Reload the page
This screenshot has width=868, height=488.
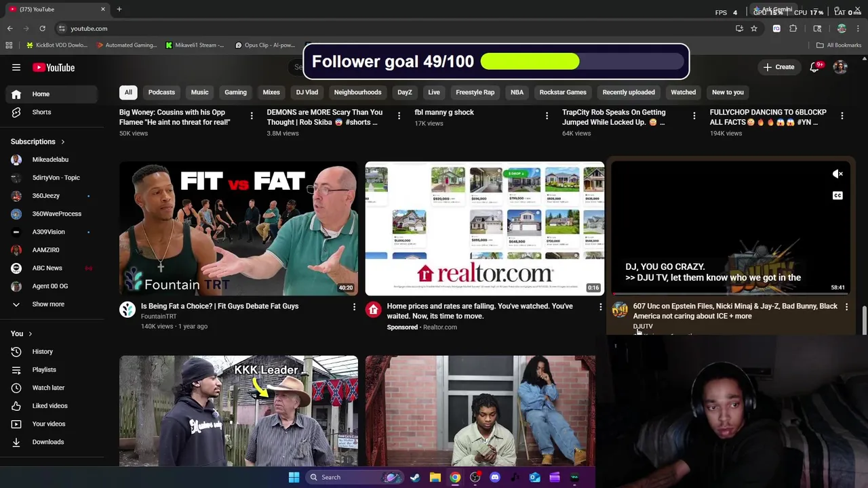tap(42, 28)
